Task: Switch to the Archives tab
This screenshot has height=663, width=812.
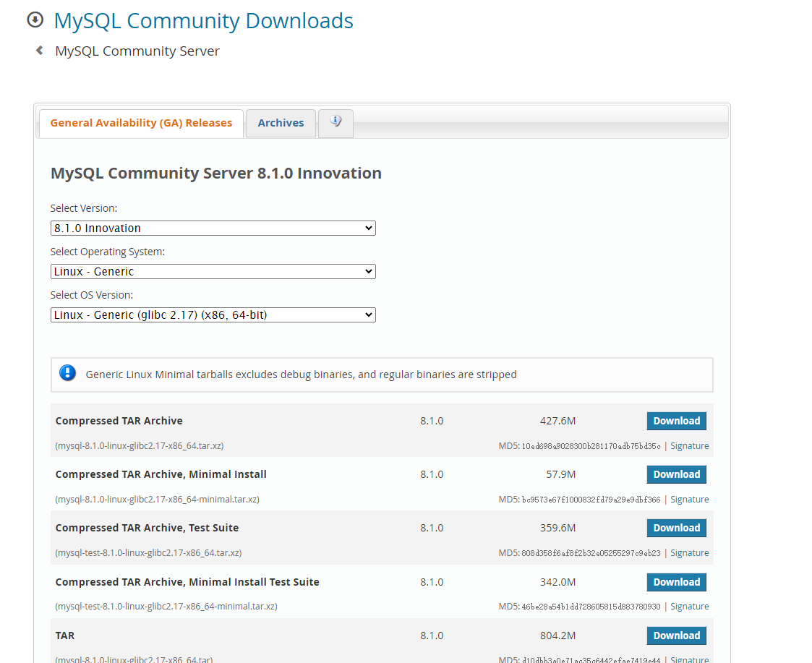Action: [281, 123]
